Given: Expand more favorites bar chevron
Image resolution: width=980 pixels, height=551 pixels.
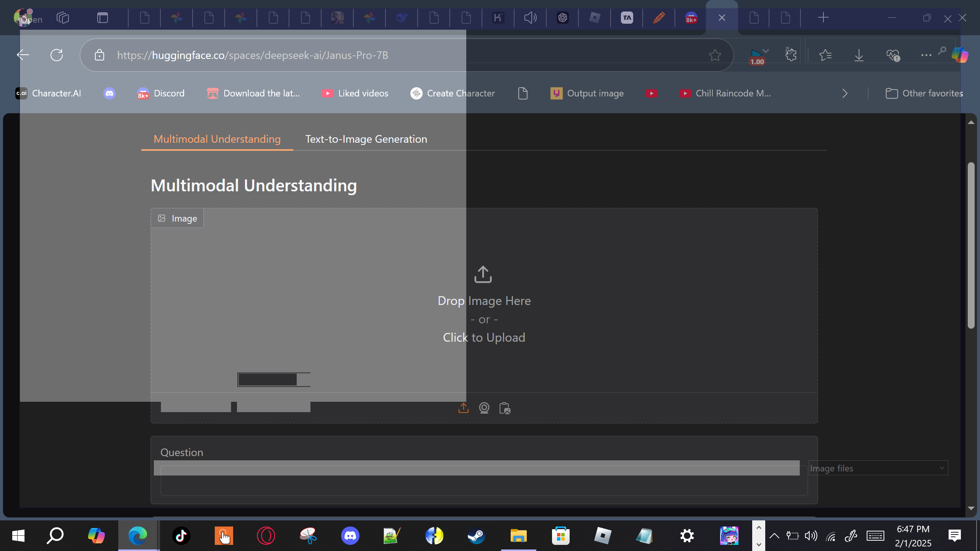Looking at the screenshot, I should pyautogui.click(x=845, y=93).
